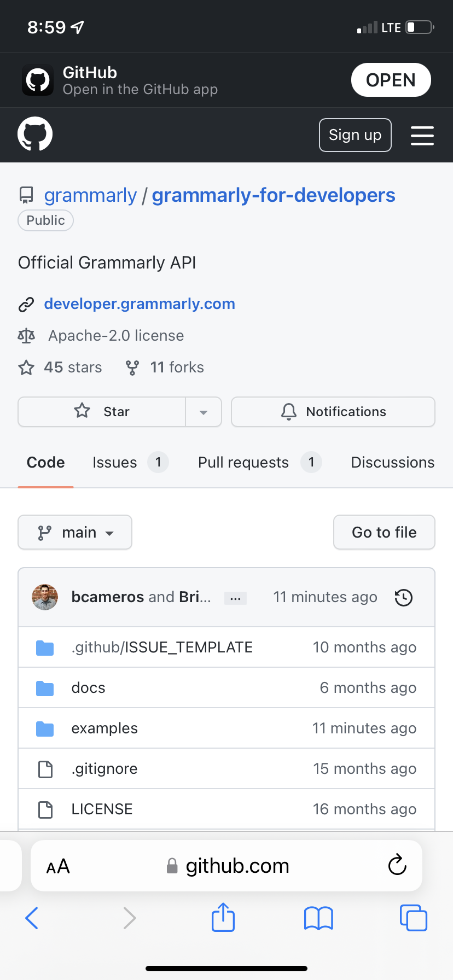Click 'Official Grammarly API' description text

[x=107, y=263]
